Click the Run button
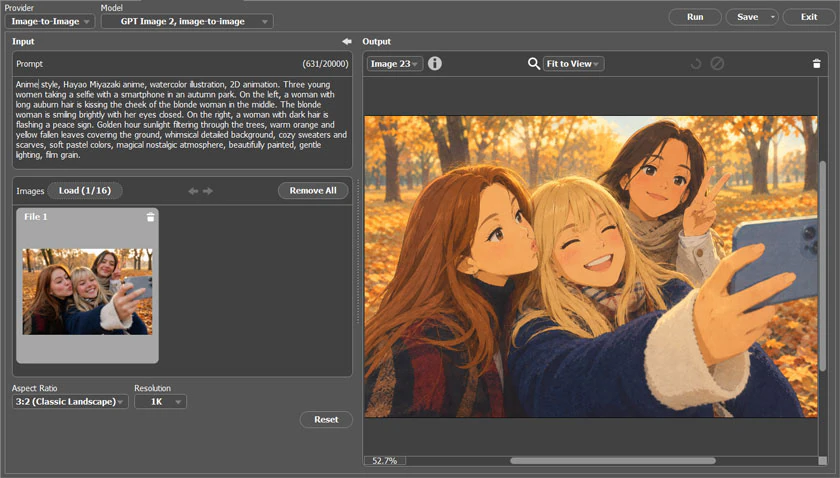This screenshot has width=840, height=478. [x=695, y=17]
